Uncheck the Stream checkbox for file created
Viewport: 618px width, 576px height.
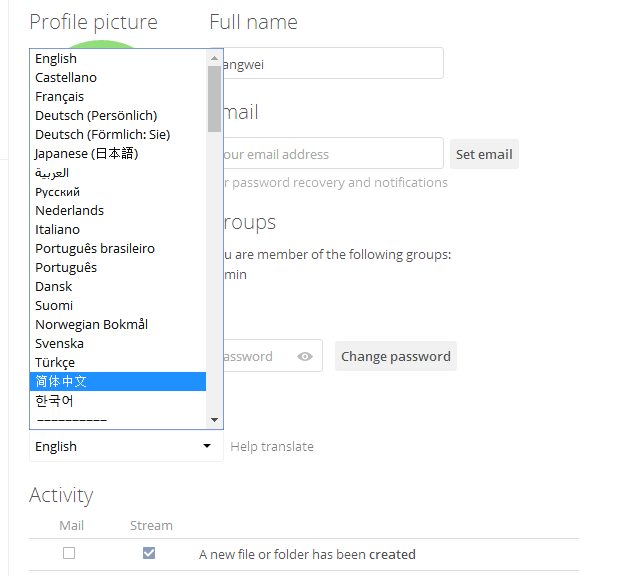click(x=149, y=553)
